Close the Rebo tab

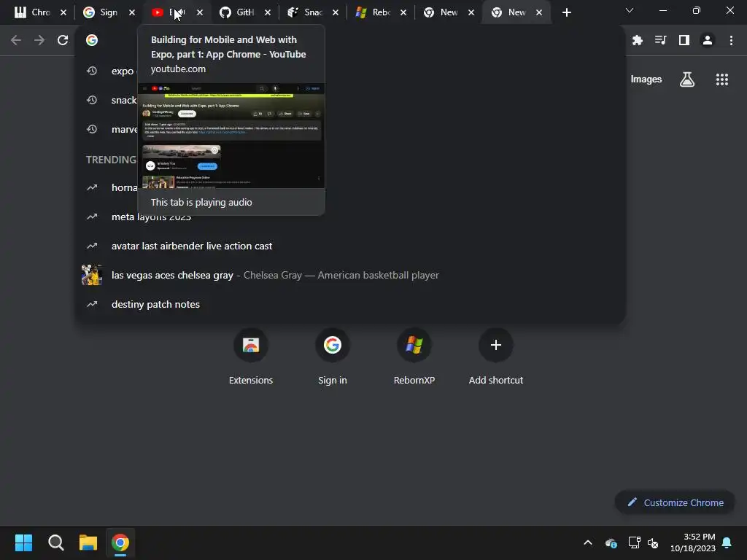point(403,13)
